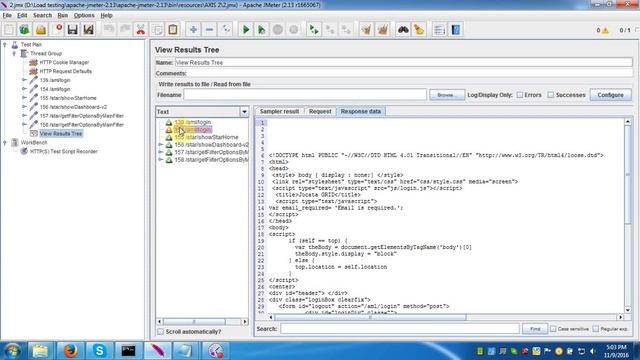This screenshot has width=640, height=360.
Task: Click the Configure button
Action: click(x=610, y=95)
